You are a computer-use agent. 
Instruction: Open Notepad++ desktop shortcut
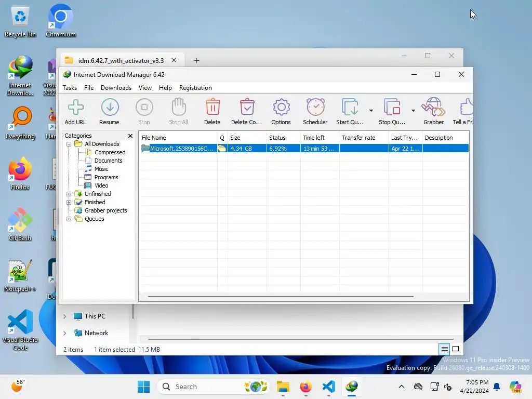pos(20,275)
